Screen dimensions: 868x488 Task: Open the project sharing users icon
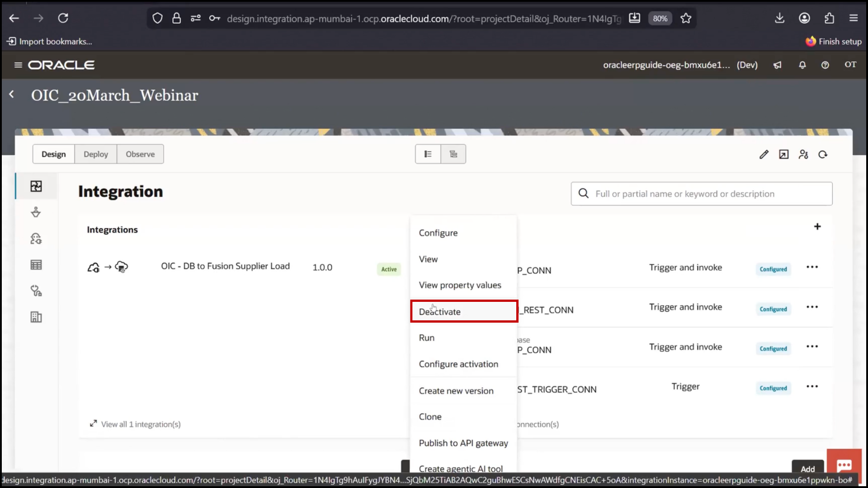pos(803,155)
